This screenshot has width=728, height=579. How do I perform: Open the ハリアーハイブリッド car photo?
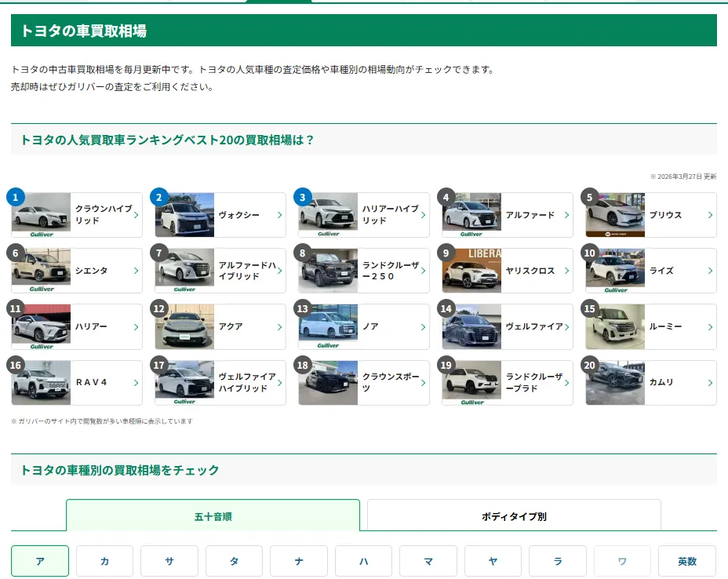point(328,215)
